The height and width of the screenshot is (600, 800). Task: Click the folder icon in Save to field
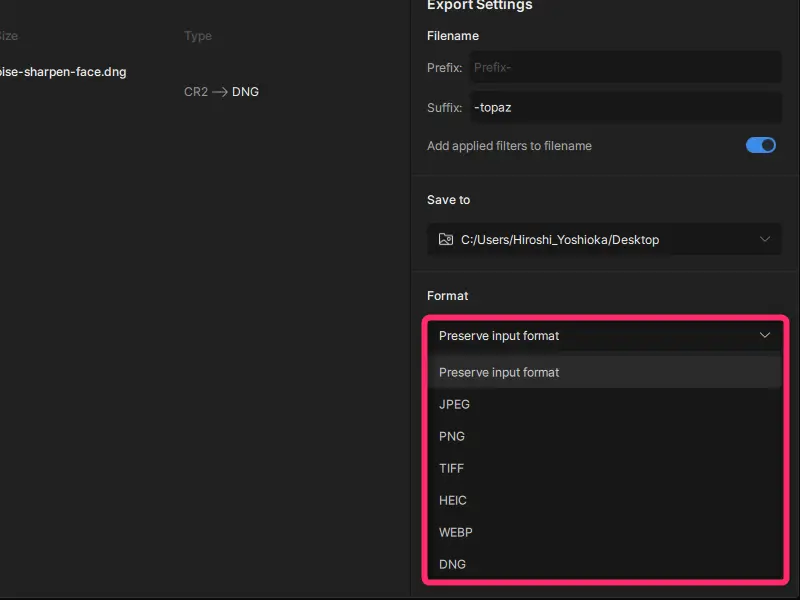446,240
